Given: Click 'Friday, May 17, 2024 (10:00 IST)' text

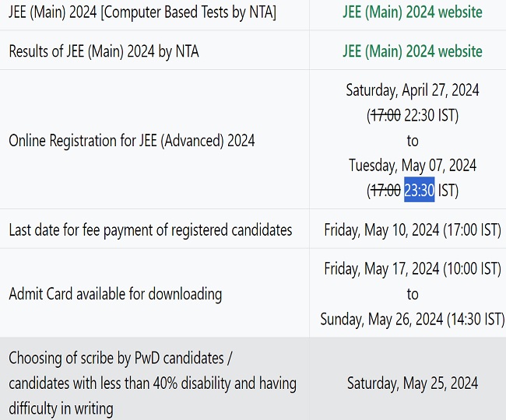Looking at the screenshot, I should pos(412,269).
